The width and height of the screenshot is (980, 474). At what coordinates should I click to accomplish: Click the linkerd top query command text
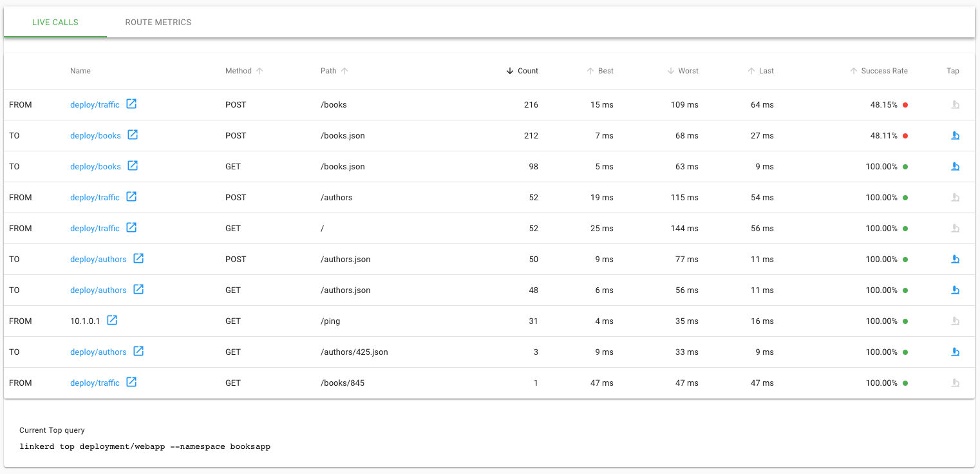click(x=145, y=446)
